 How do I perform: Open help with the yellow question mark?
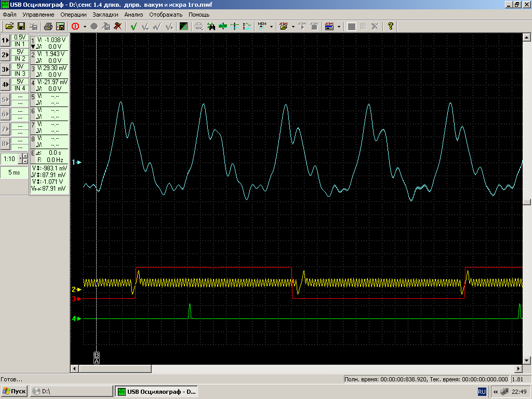391,26
